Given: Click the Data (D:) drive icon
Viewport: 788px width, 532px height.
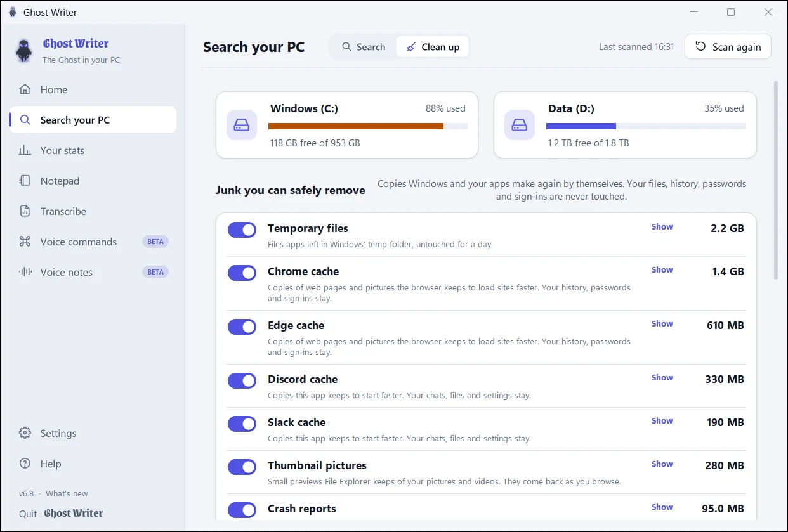Looking at the screenshot, I should tap(520, 125).
